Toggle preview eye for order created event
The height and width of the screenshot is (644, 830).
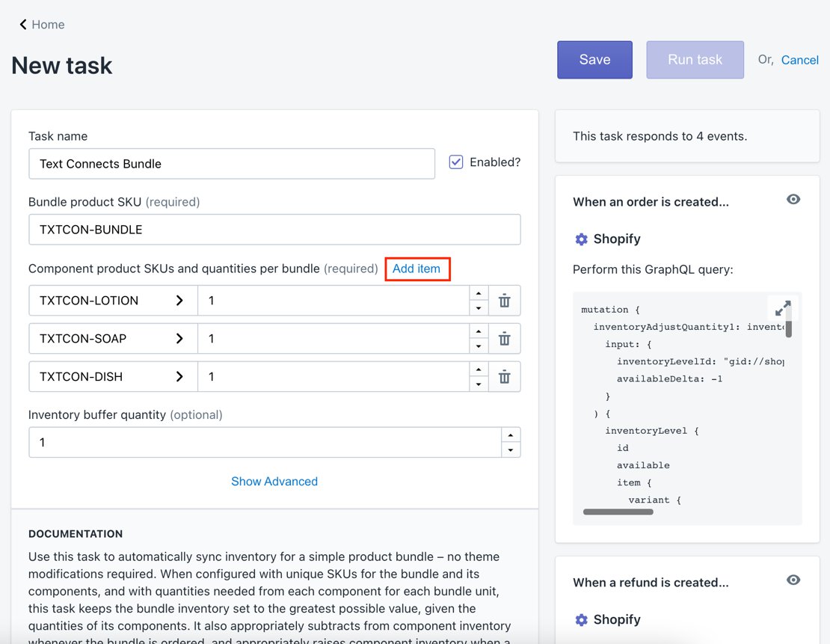[793, 199]
